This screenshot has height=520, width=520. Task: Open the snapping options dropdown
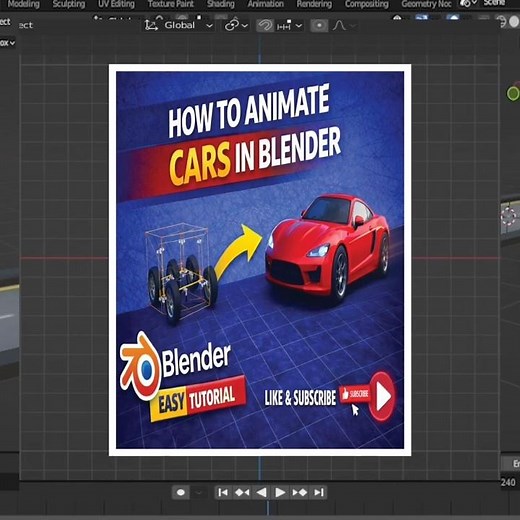tap(289, 25)
